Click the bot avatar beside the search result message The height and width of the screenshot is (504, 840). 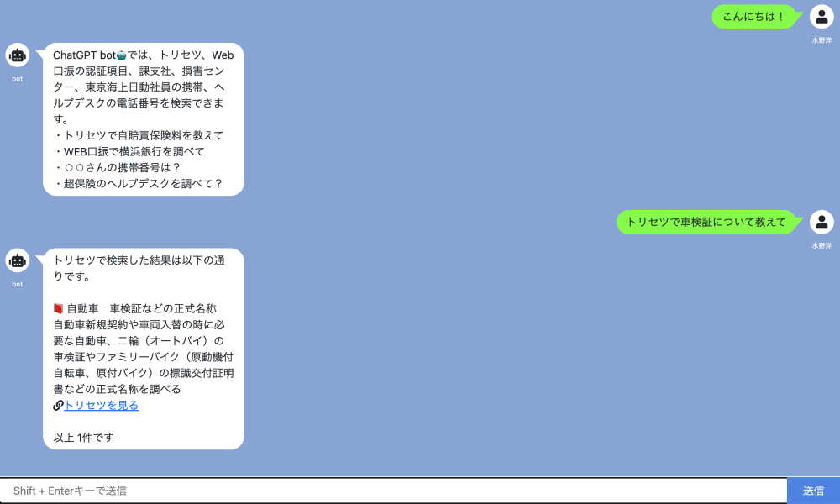point(18,261)
